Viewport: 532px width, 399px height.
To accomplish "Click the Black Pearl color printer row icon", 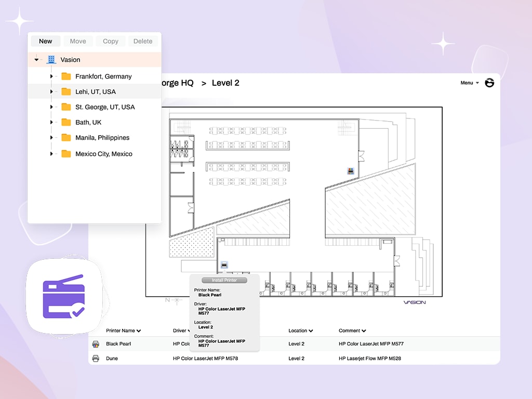I will coord(96,344).
